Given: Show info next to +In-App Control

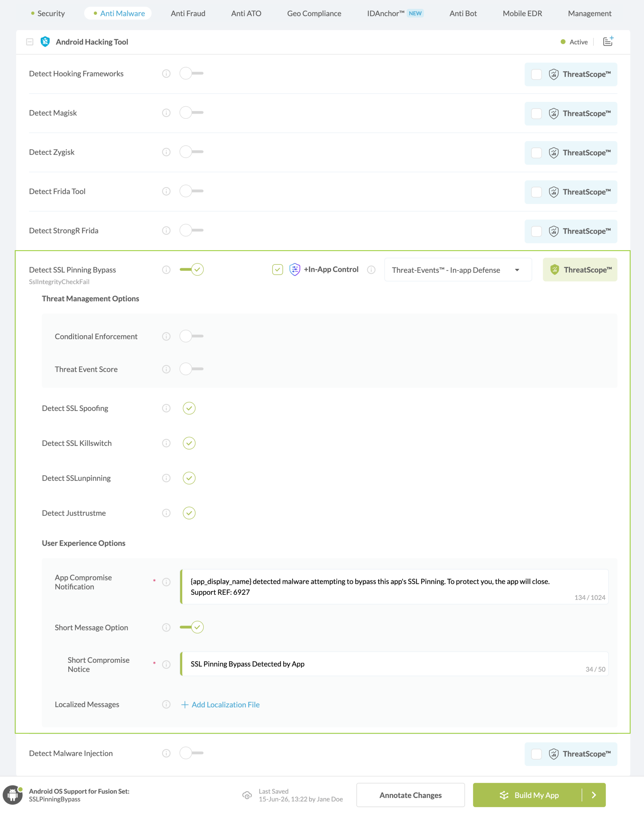Looking at the screenshot, I should pyautogui.click(x=371, y=269).
